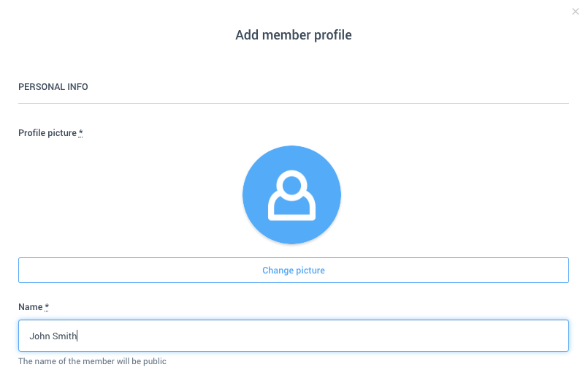
Task: Click the divider line below PERSONAL INFO
Action: pyautogui.click(x=294, y=103)
